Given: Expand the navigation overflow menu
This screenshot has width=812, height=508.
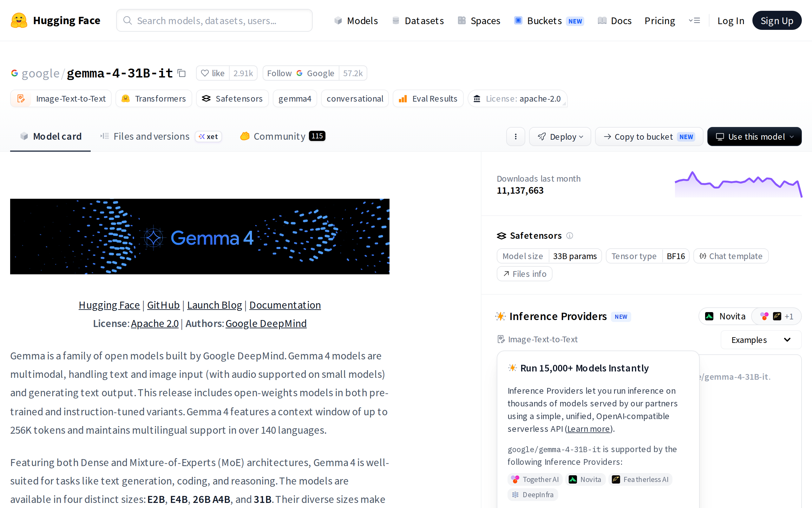Looking at the screenshot, I should (x=694, y=21).
